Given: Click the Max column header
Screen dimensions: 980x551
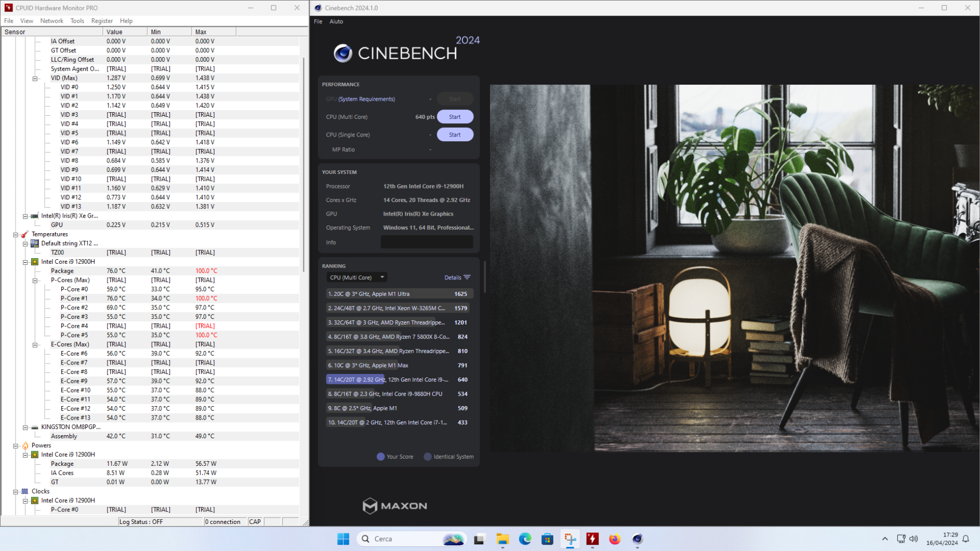Looking at the screenshot, I should pos(214,32).
